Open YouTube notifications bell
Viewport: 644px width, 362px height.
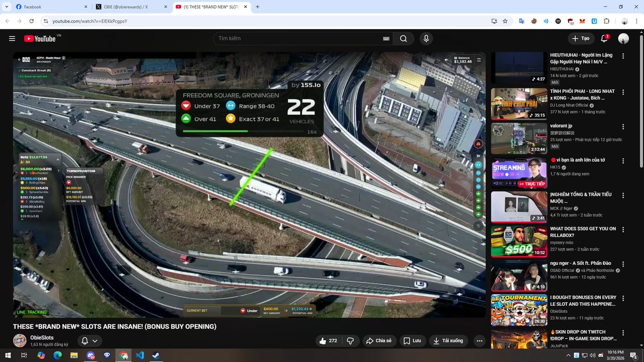pyautogui.click(x=604, y=39)
